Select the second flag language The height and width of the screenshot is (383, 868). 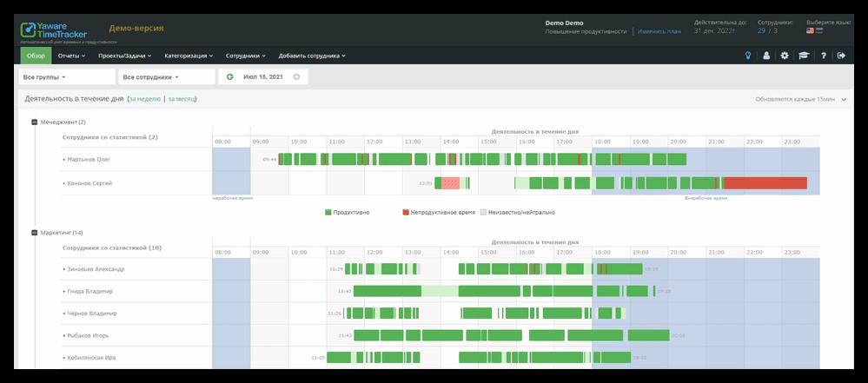pyautogui.click(x=819, y=31)
